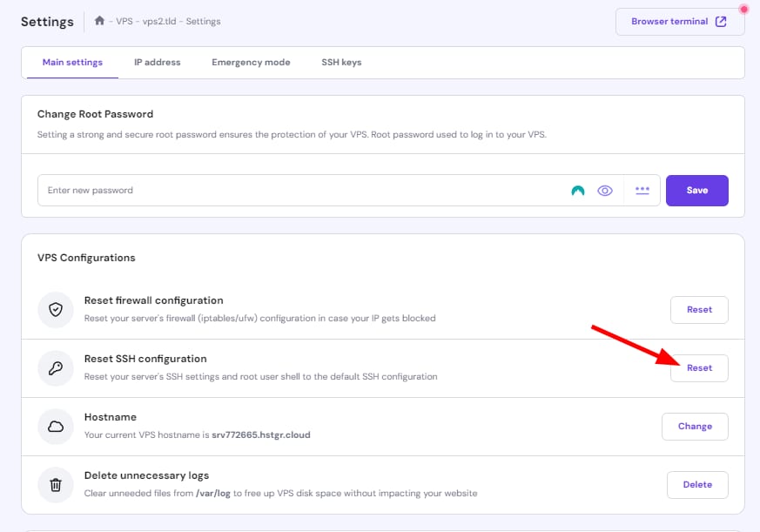Viewport: 760px width, 532px height.
Task: Open the IP address tab
Action: point(157,63)
